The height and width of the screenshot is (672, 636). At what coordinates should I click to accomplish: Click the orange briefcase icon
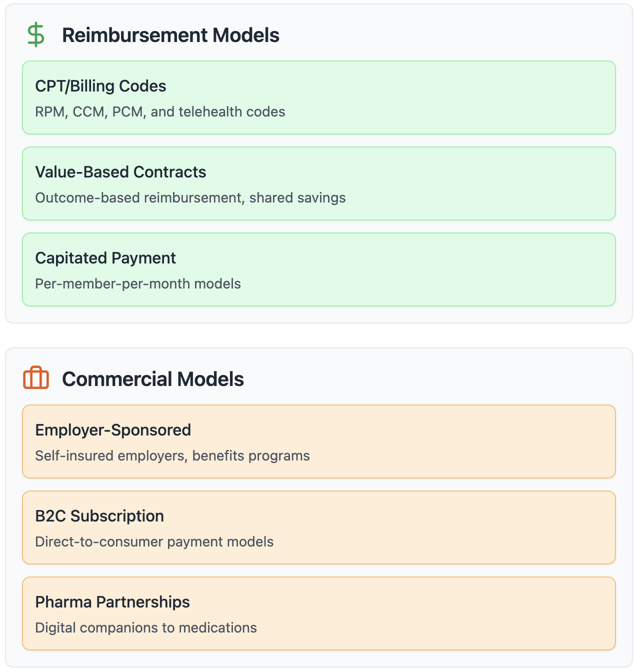(x=36, y=378)
